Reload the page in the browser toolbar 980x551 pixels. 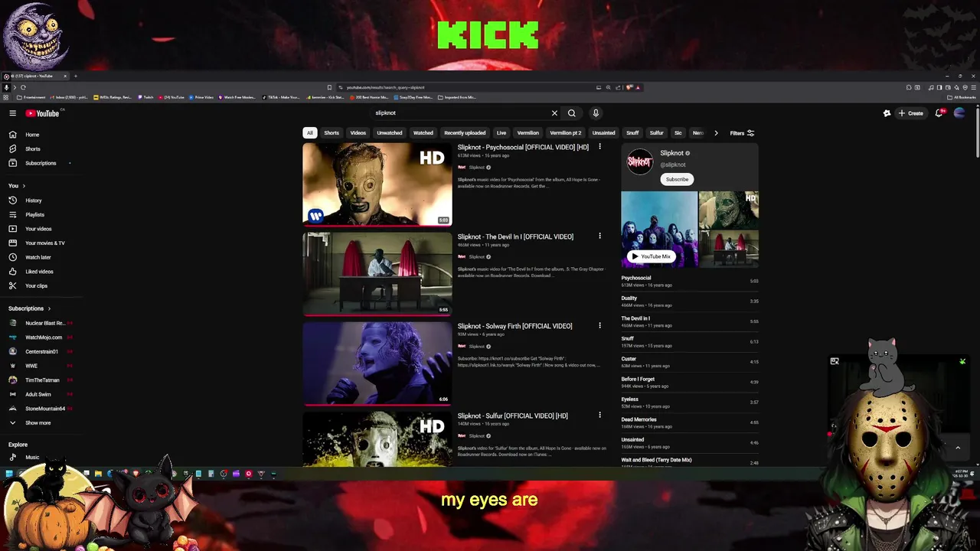(23, 87)
